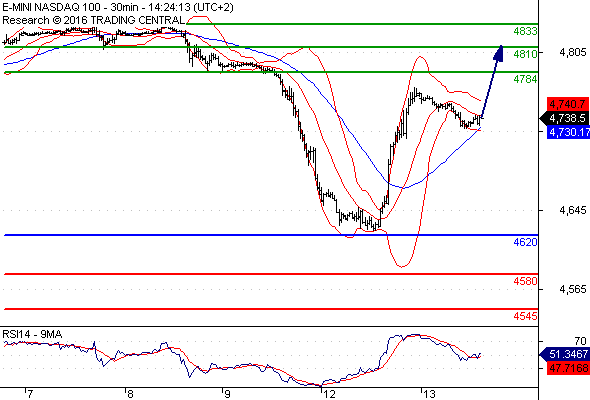Click the blue 4620 pivot label
The image size is (590, 400).
pyautogui.click(x=525, y=242)
